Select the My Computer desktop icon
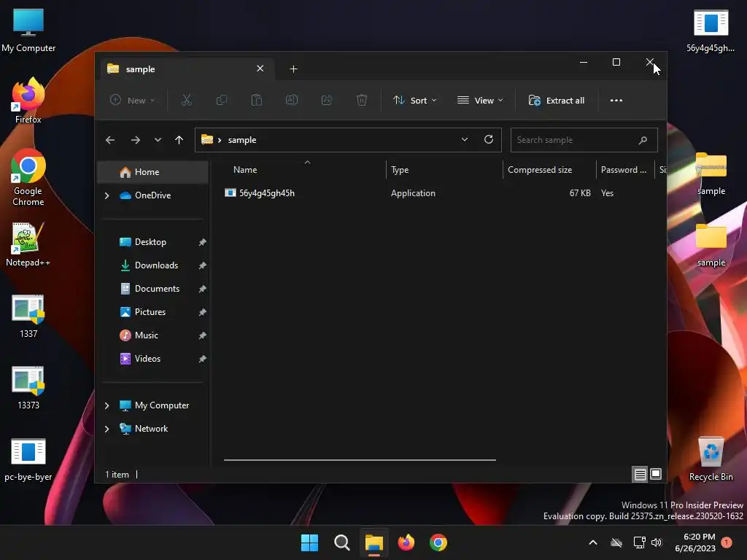747x560 pixels. click(x=28, y=31)
